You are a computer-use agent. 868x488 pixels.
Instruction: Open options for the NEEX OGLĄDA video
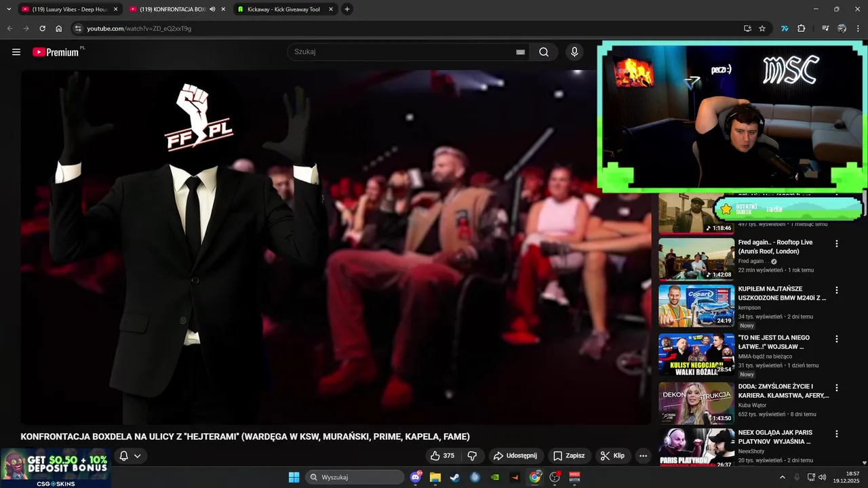coord(837,434)
